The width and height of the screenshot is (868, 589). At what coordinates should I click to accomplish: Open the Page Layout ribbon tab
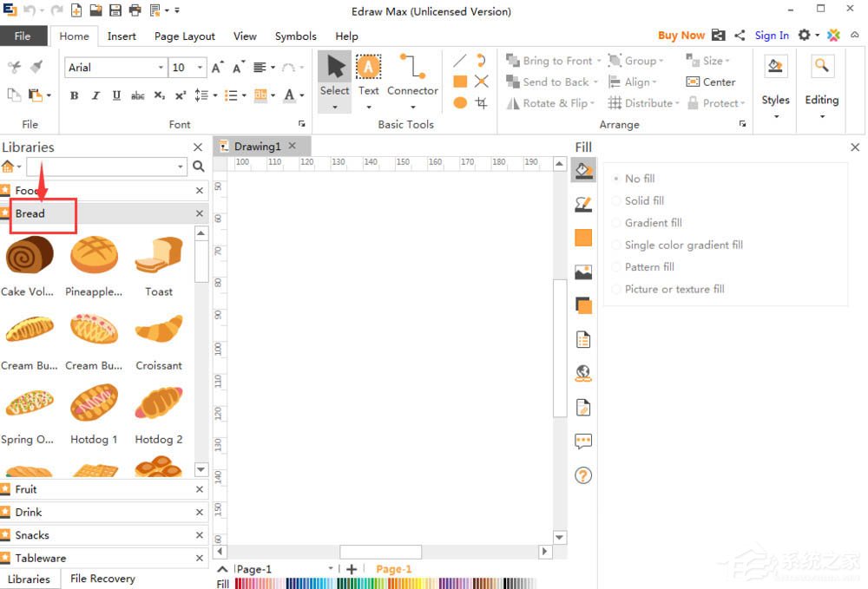point(184,36)
